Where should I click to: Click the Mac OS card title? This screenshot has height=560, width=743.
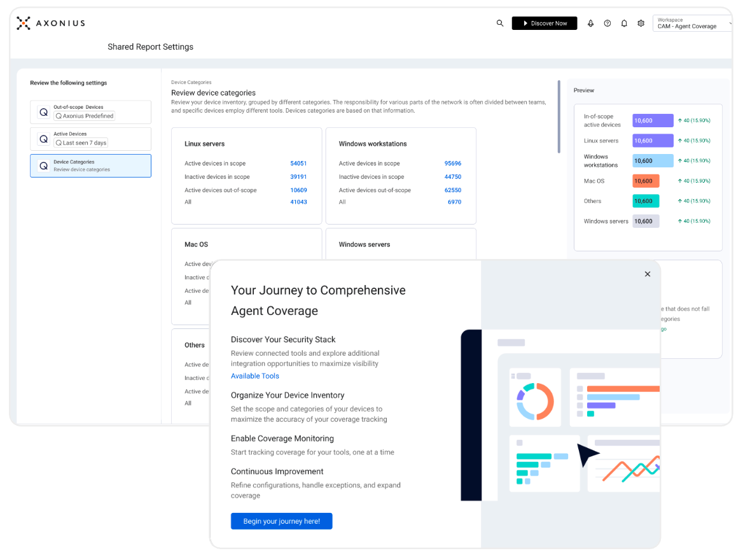tap(196, 244)
